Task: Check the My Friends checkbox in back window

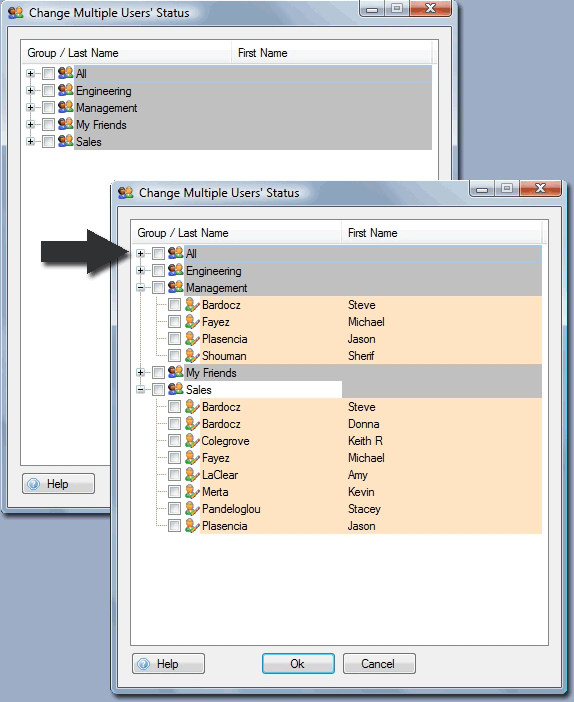Action: click(48, 124)
